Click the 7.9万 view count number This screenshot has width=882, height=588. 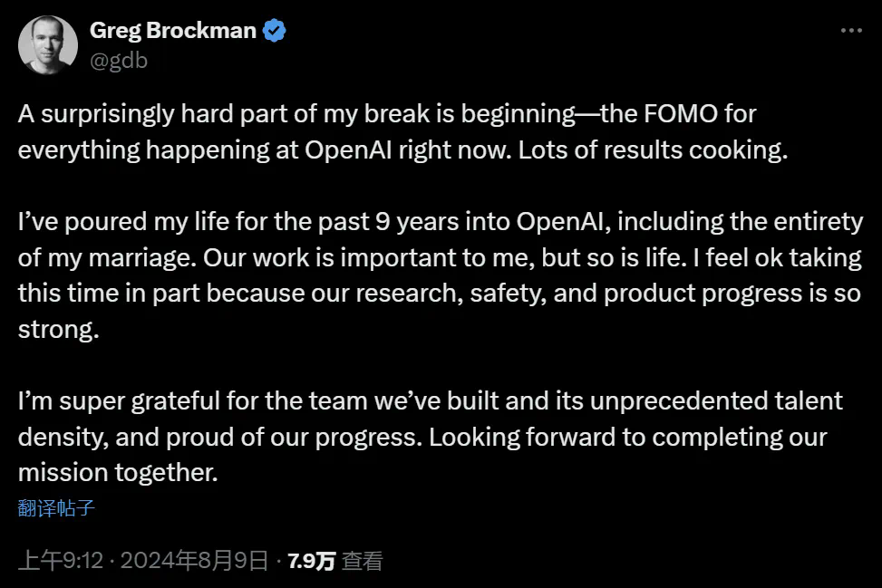click(x=311, y=561)
